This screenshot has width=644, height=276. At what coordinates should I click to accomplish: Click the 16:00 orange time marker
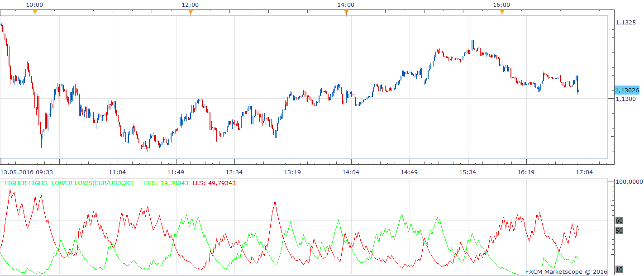point(502,13)
